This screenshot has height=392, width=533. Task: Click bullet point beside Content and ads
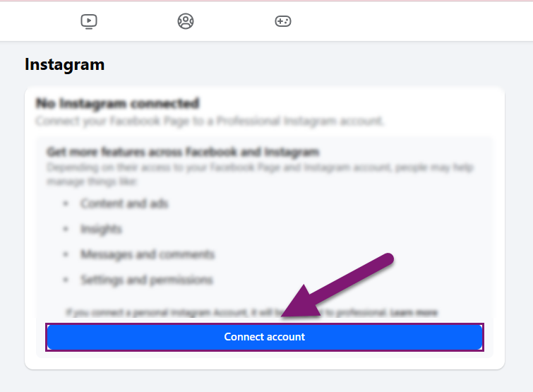coord(66,203)
